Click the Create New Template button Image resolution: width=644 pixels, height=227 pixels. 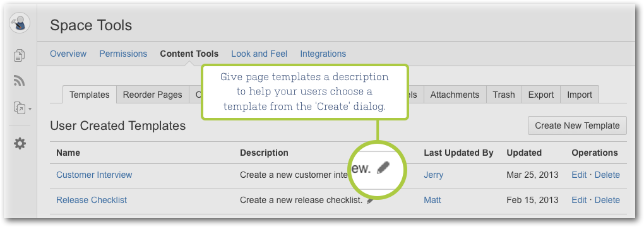[577, 125]
